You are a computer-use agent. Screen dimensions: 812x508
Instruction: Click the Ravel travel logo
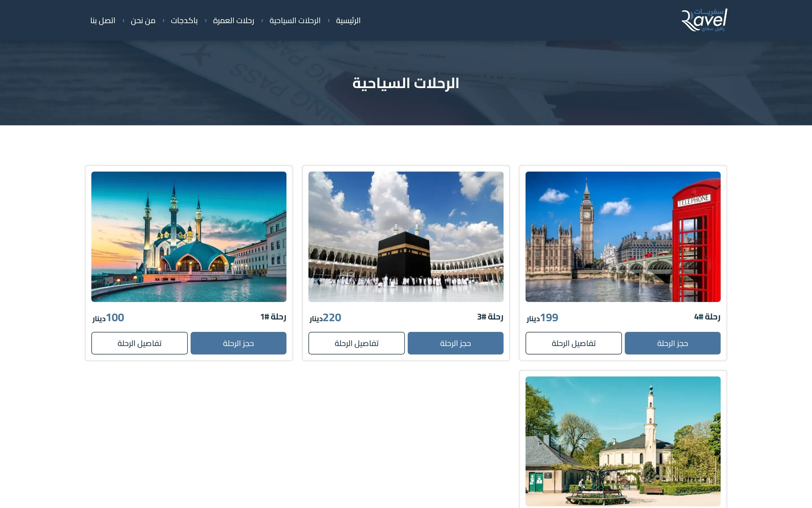pyautogui.click(x=704, y=20)
